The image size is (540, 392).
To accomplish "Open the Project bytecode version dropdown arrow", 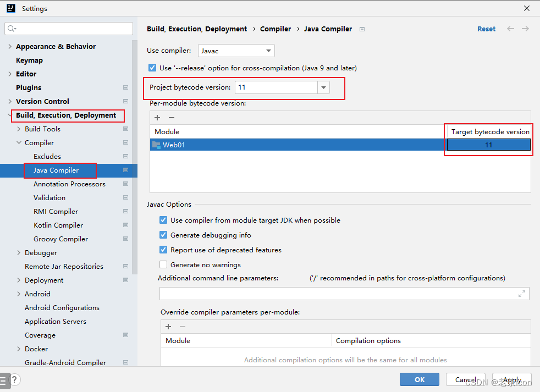I will tap(323, 87).
